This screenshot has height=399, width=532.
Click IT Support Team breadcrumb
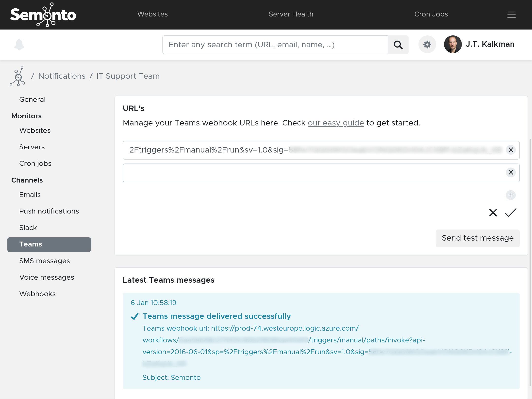tap(128, 76)
